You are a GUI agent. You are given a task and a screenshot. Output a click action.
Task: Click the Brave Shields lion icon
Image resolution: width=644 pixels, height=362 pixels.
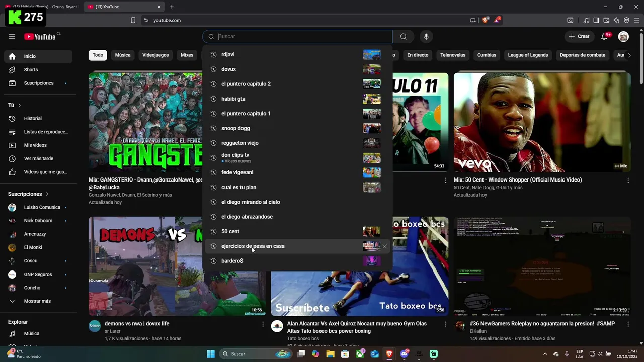[485, 20]
